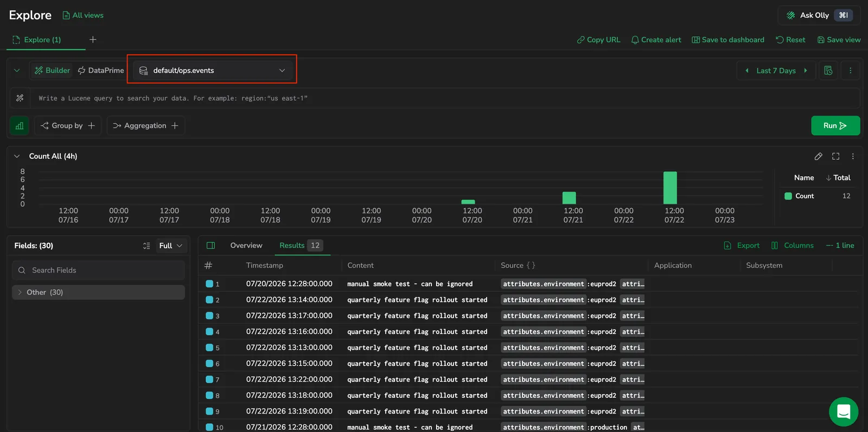
Task: Switch to the Overview tab
Action: [246, 246]
